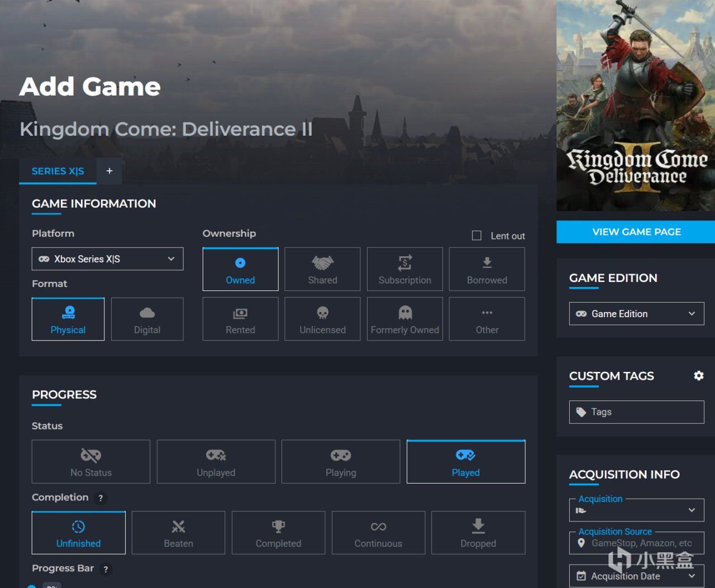Set ownership to Subscription

(x=405, y=269)
